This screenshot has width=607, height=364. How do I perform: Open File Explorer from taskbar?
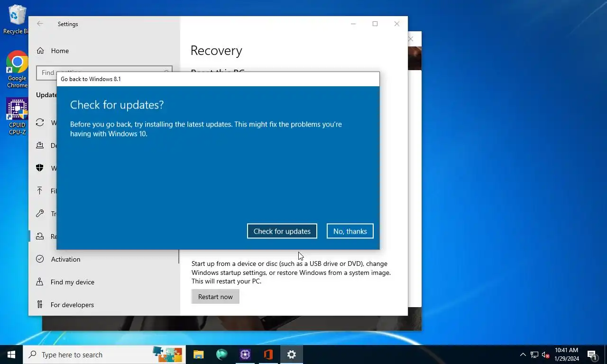[198, 355]
